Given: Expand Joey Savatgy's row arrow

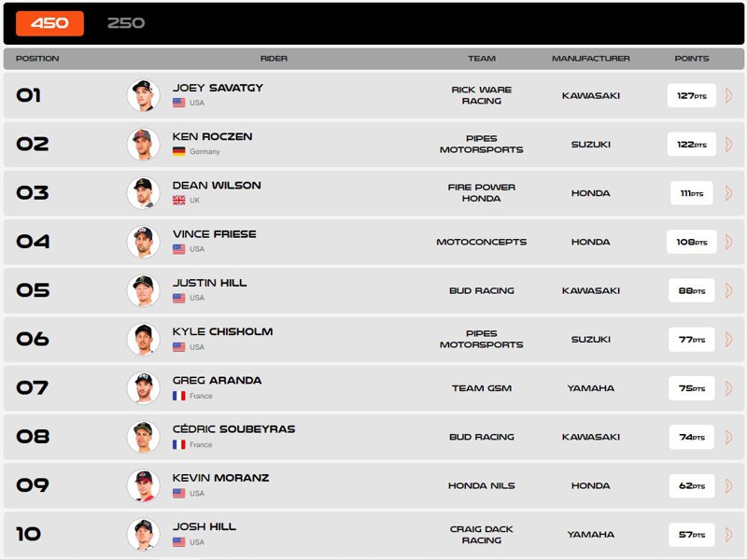Looking at the screenshot, I should [x=728, y=95].
